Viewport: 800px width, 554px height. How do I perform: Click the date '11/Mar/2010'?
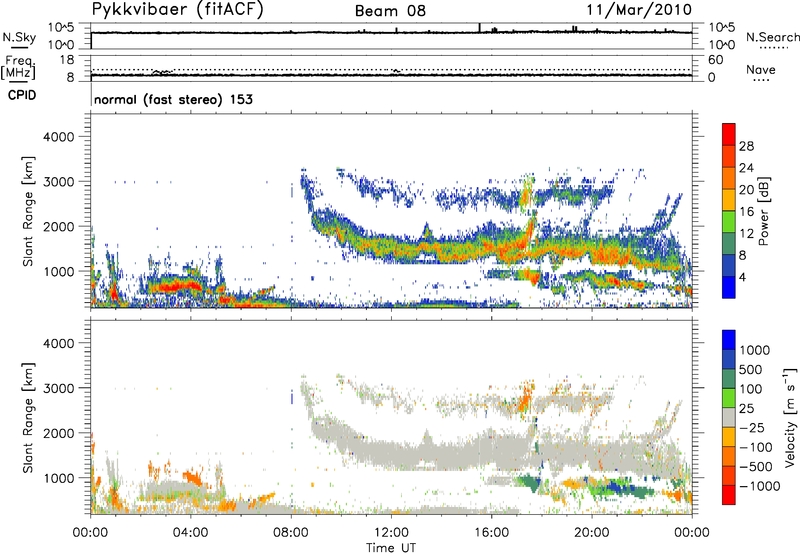tap(639, 9)
